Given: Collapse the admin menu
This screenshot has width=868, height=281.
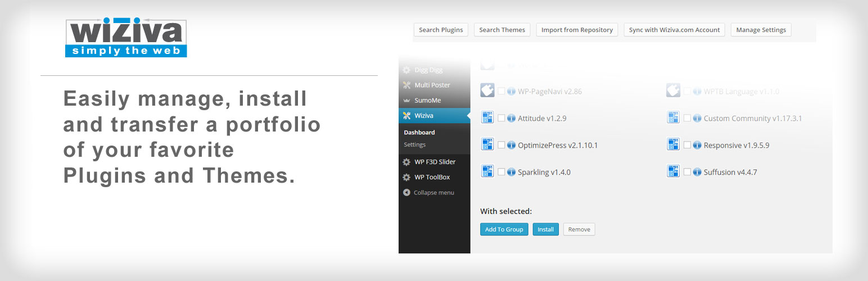Looking at the screenshot, I should tap(435, 192).
